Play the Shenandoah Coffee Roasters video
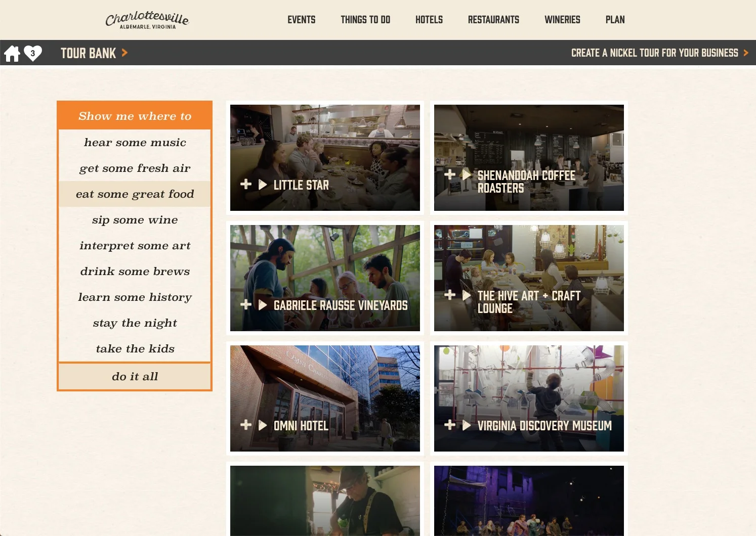The height and width of the screenshot is (536, 756). click(x=467, y=175)
